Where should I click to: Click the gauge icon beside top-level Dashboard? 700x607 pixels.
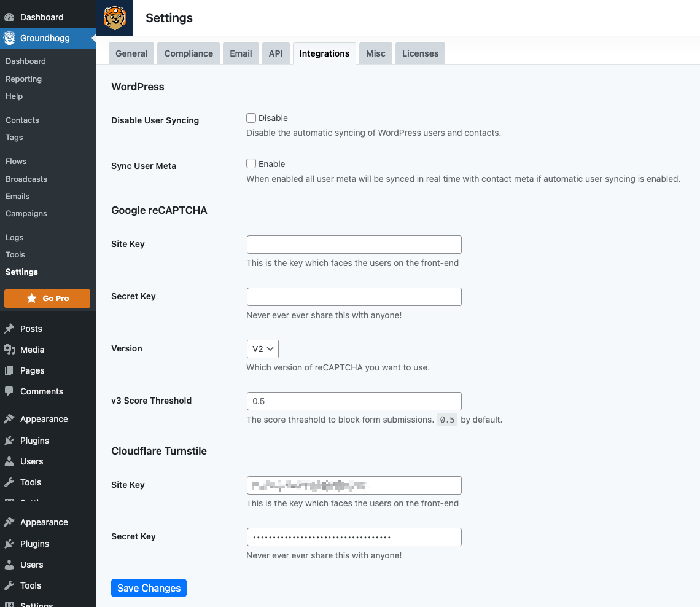[9, 17]
